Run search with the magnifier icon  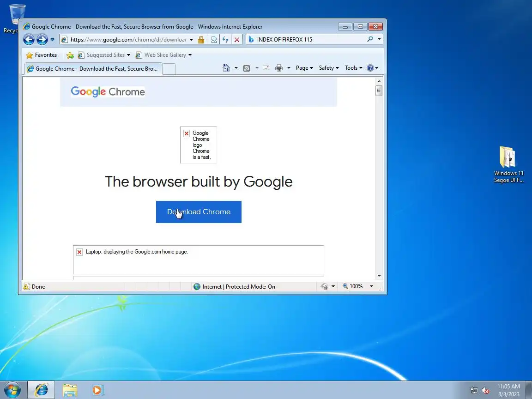click(x=370, y=39)
